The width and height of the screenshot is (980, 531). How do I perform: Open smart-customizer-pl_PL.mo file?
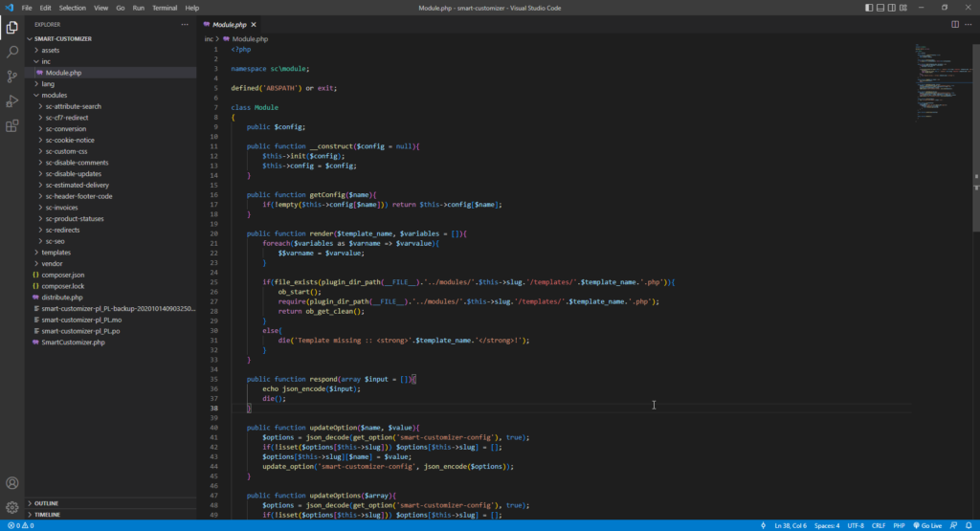pos(111,320)
